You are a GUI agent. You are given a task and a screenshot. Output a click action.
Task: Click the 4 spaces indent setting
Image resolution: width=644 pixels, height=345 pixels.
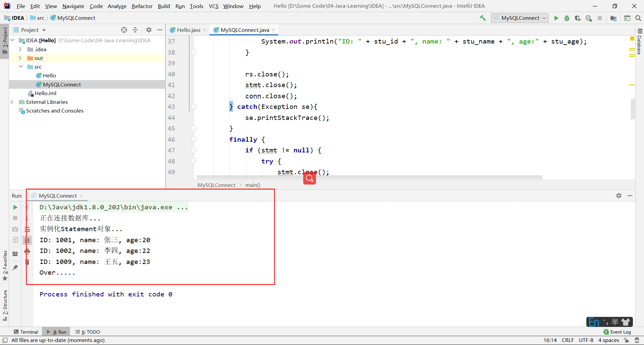tap(608, 340)
